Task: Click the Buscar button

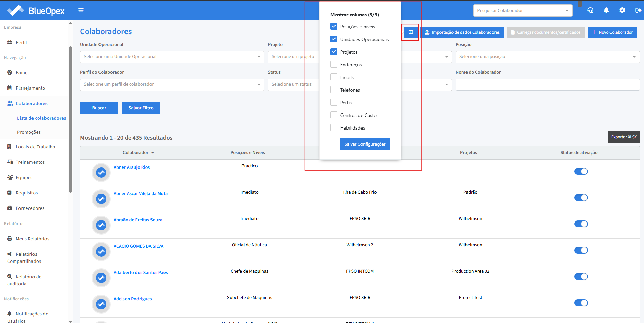Action: point(99,108)
